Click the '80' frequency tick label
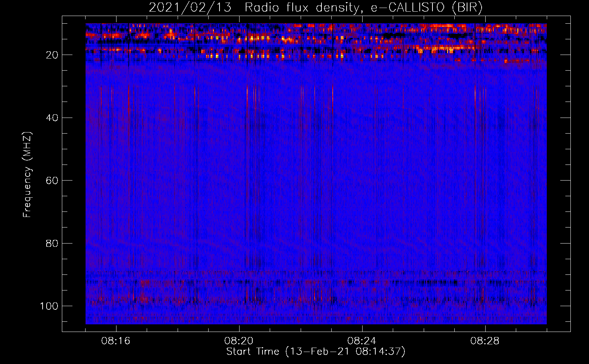589x364 pixels. click(52, 243)
